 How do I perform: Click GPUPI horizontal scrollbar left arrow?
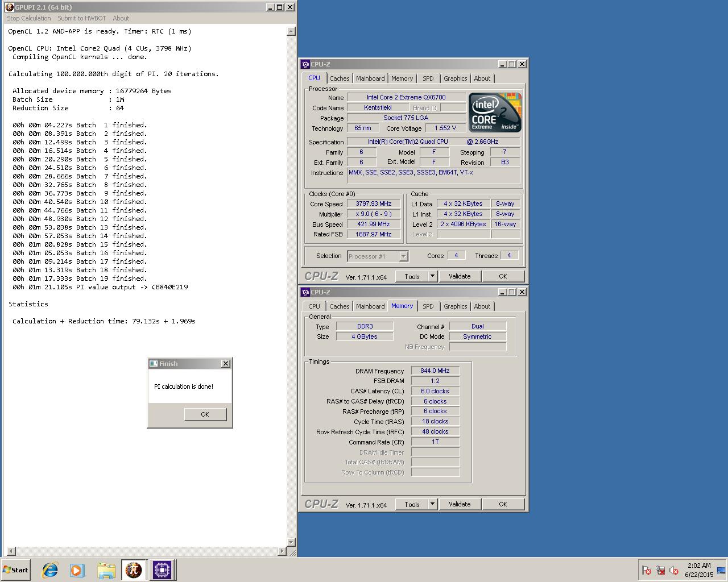[10, 551]
